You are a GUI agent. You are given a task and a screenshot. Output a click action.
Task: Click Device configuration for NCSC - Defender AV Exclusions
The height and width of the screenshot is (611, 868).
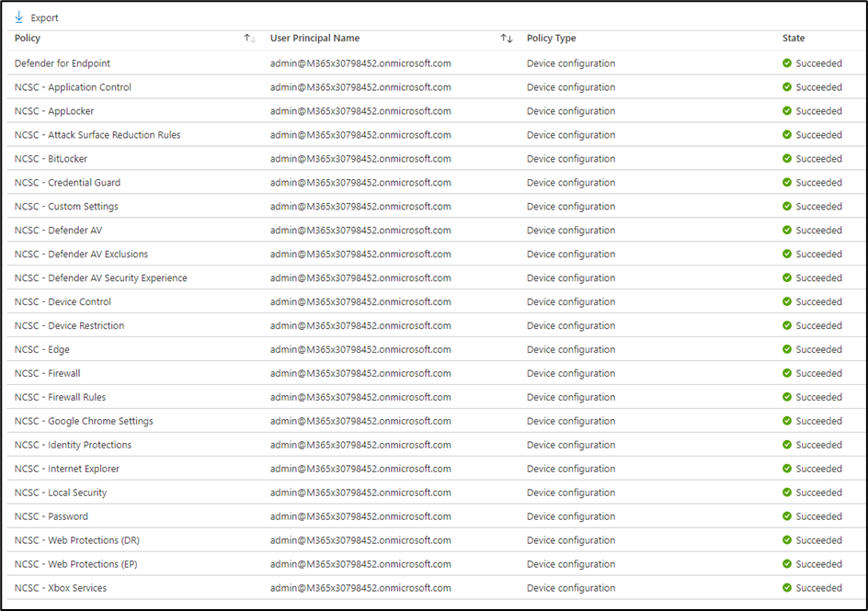tap(571, 254)
